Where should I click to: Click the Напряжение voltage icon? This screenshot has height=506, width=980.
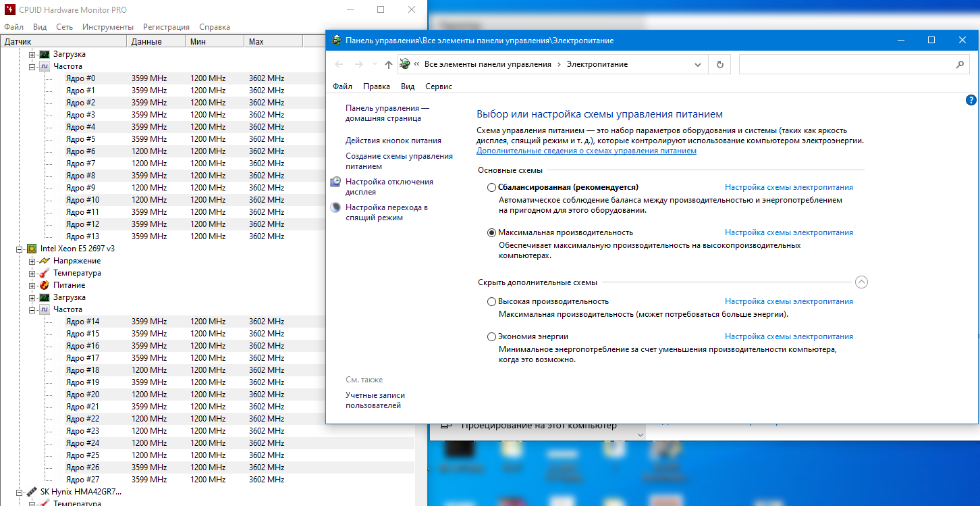tap(45, 261)
